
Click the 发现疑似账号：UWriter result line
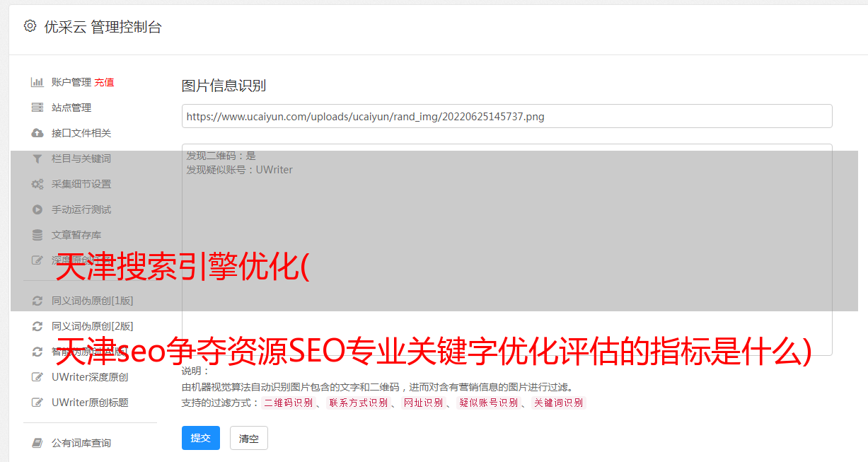[x=239, y=170]
